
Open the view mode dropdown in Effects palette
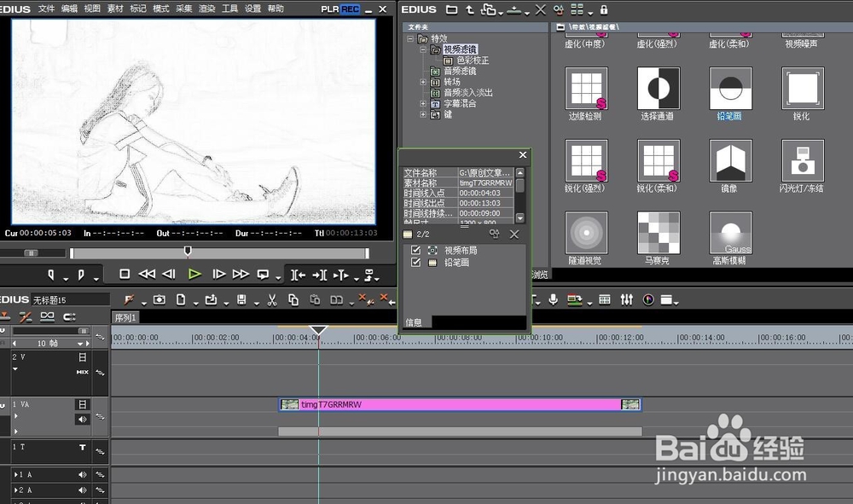tap(590, 13)
